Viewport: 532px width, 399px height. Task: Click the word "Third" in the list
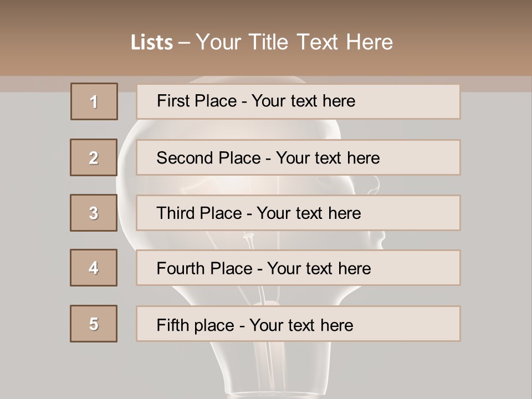coord(176,213)
